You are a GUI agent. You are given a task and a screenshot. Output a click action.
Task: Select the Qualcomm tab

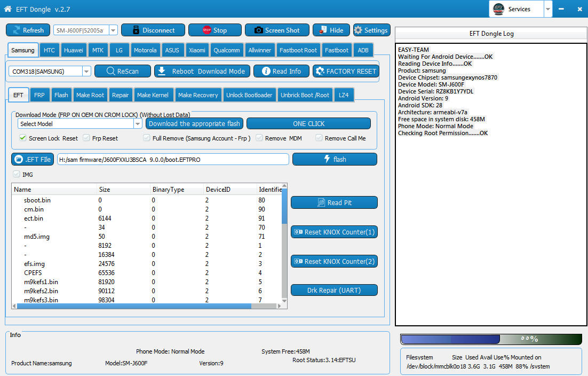(226, 50)
